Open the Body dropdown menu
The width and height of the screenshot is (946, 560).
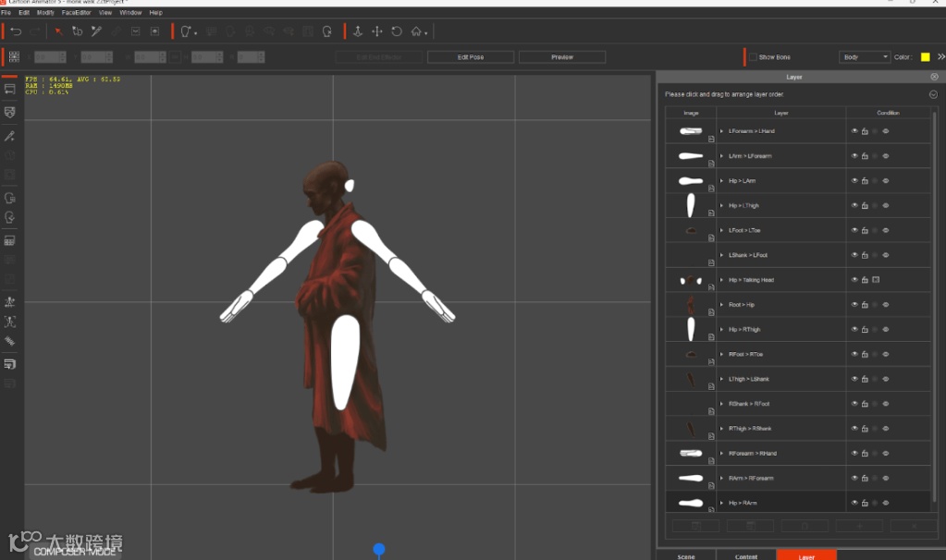(x=865, y=57)
